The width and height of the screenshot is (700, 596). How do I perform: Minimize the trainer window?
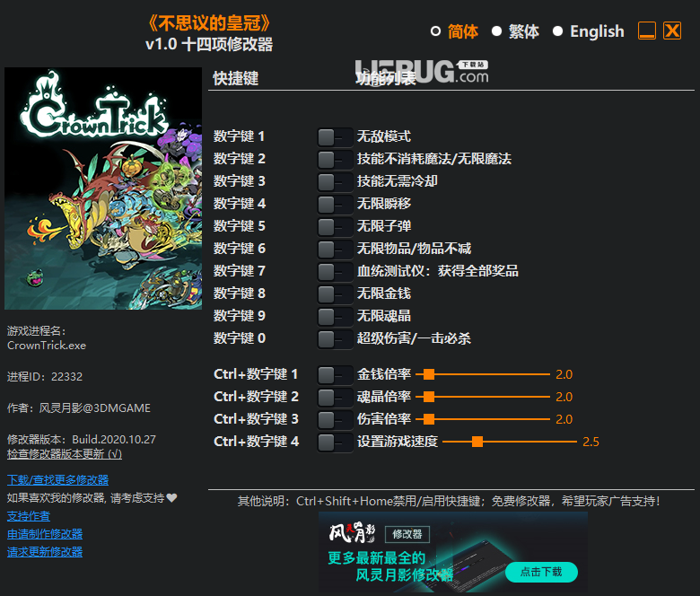click(x=647, y=31)
